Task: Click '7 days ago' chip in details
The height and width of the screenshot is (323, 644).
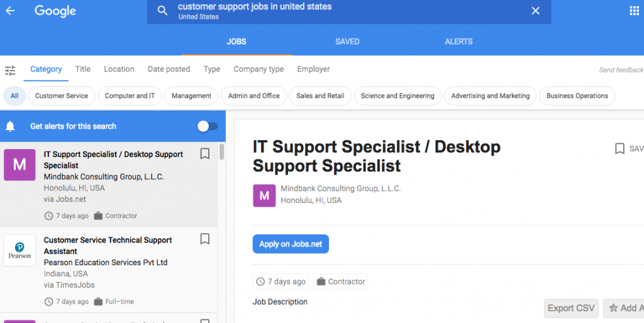Action: (281, 282)
